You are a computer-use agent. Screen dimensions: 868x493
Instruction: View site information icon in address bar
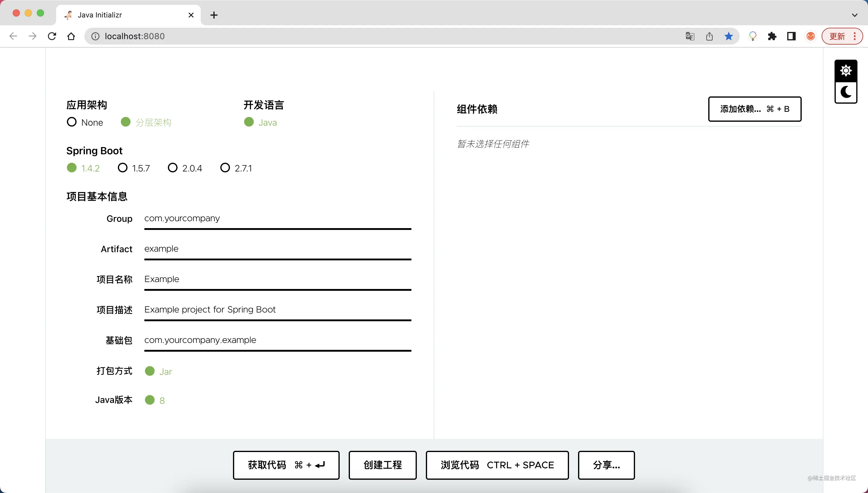(96, 36)
